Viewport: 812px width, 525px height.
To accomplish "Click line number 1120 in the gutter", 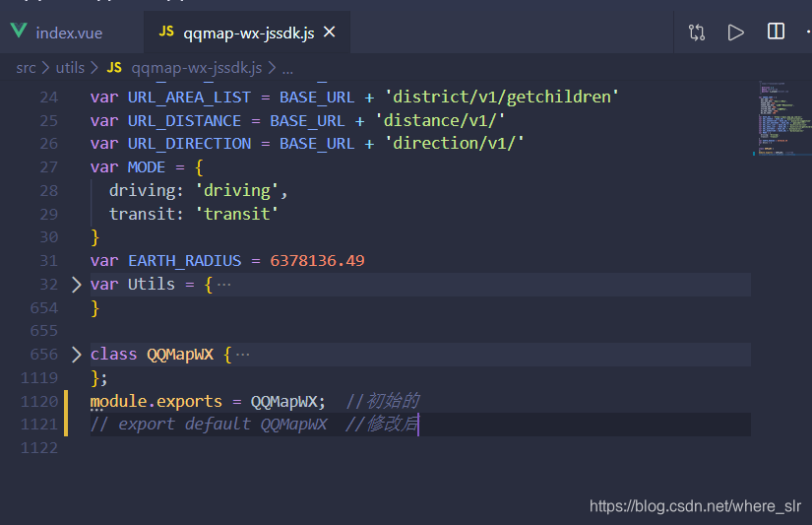I will click(39, 402).
